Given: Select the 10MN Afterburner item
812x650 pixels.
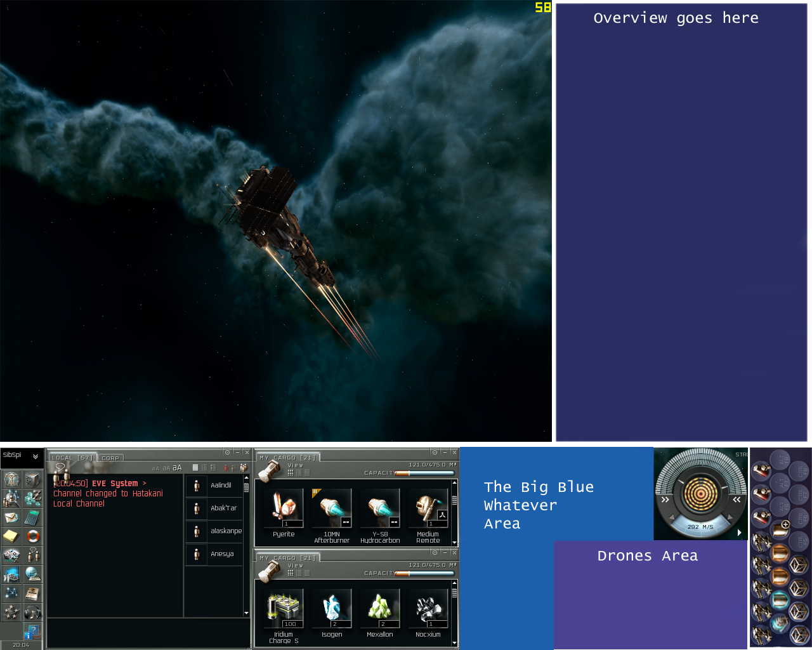Looking at the screenshot, I should point(332,515).
